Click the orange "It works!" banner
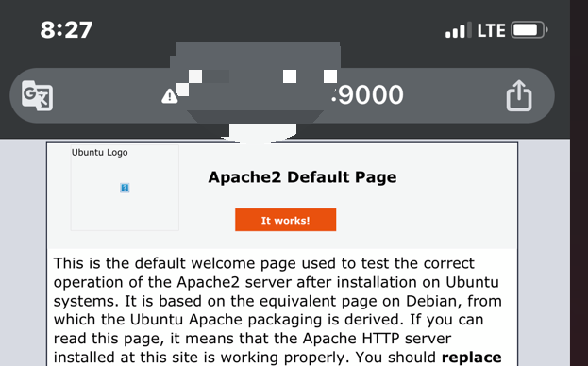 (x=285, y=220)
